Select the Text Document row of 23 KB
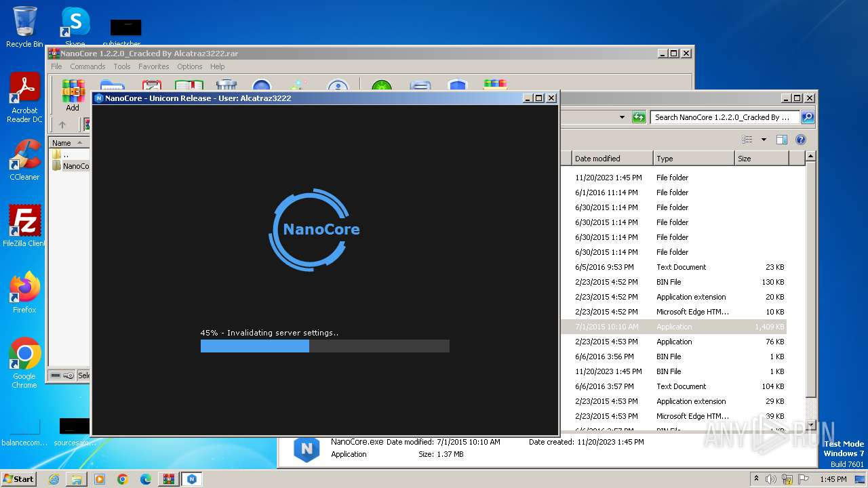 674,267
